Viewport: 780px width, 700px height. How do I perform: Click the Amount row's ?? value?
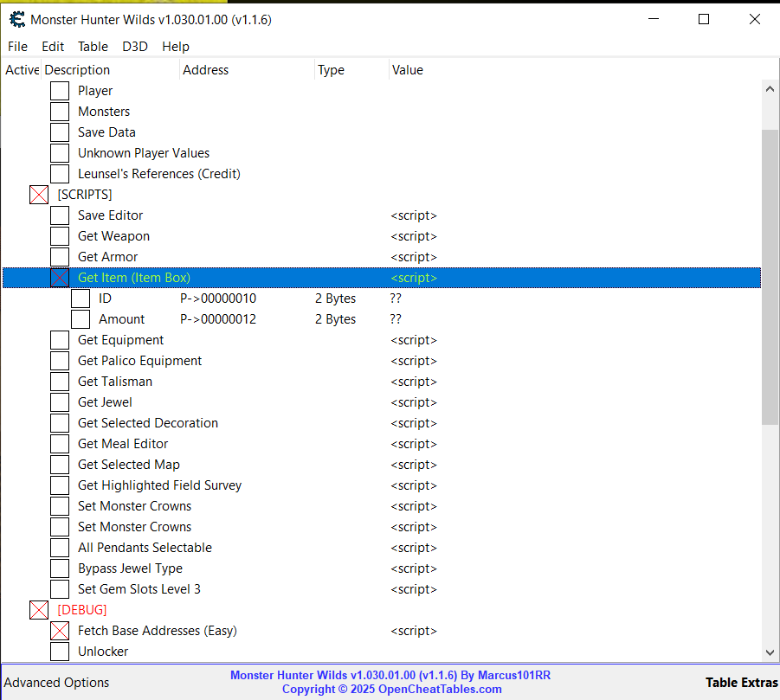coord(396,319)
